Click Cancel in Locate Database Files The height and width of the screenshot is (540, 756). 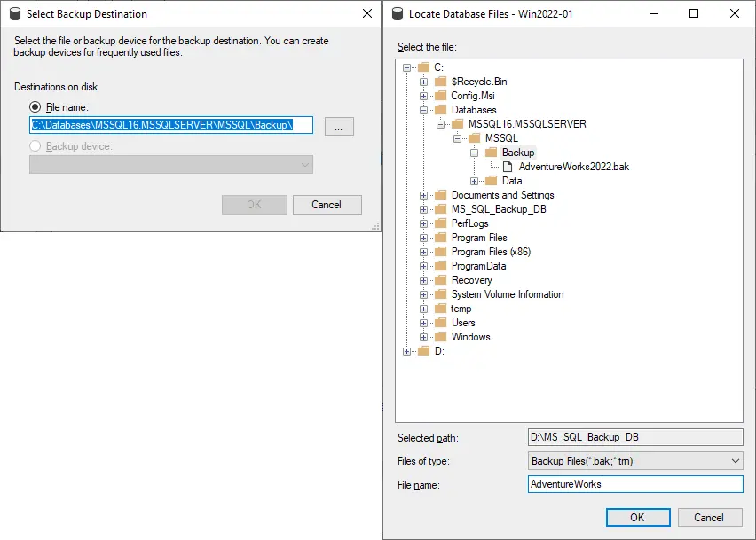point(710,517)
